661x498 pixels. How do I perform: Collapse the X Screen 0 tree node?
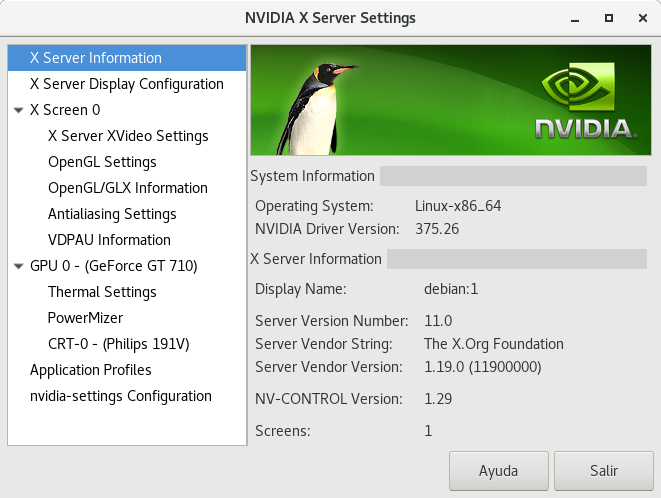click(x=19, y=110)
